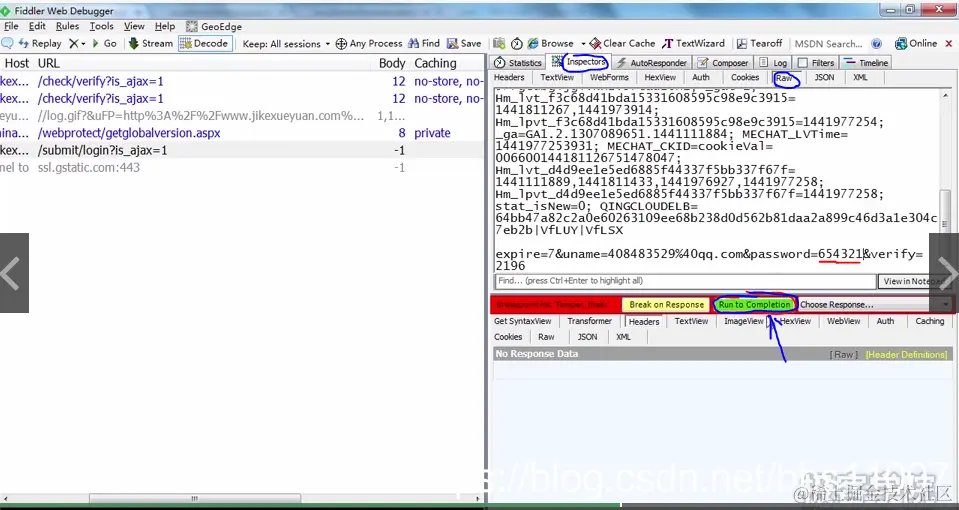Open Find sessions tool
The image size is (959, 510).
424,43
